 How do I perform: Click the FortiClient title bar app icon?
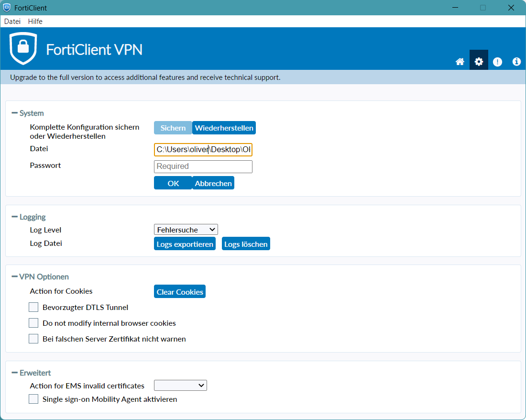pyautogui.click(x=7, y=8)
